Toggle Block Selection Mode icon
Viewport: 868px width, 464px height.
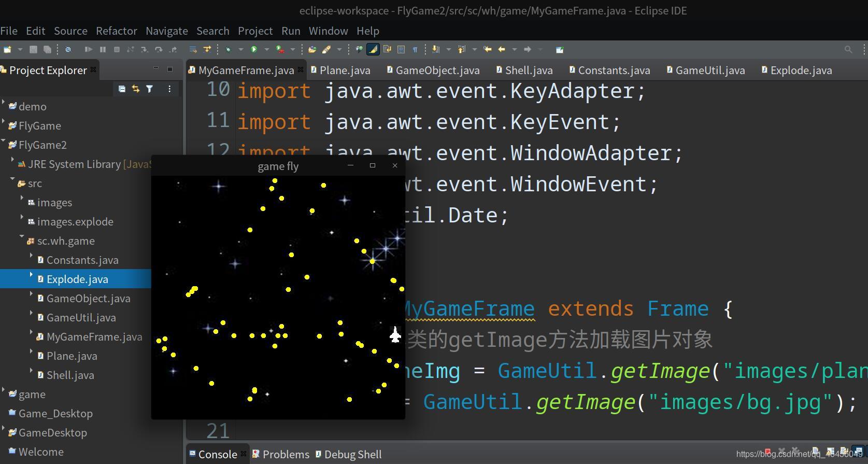click(401, 50)
